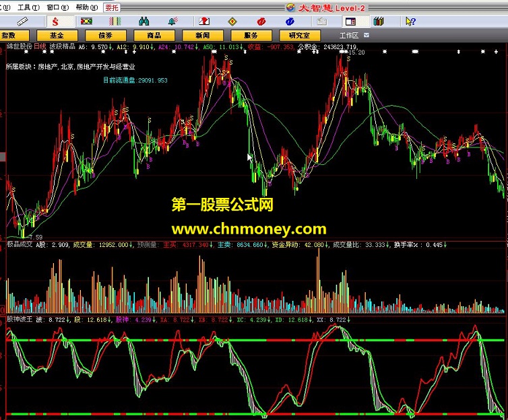Select the ruler measuring tool icon
The height and width of the screenshot is (420, 508).
point(23,22)
